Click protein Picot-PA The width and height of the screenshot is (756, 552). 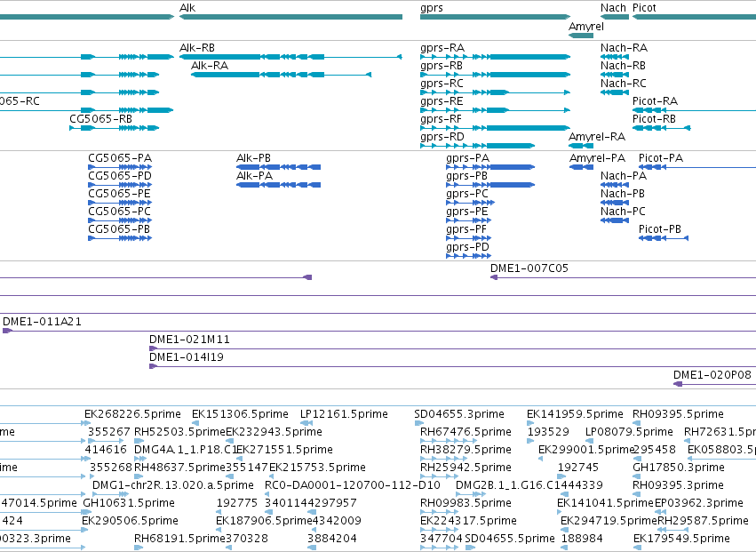(661, 158)
